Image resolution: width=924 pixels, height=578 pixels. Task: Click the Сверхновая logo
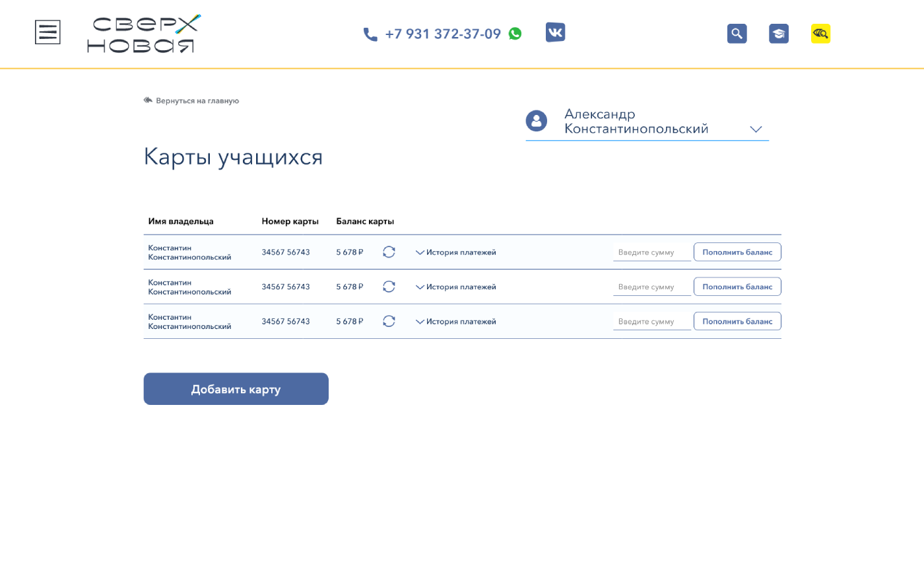pyautogui.click(x=144, y=34)
